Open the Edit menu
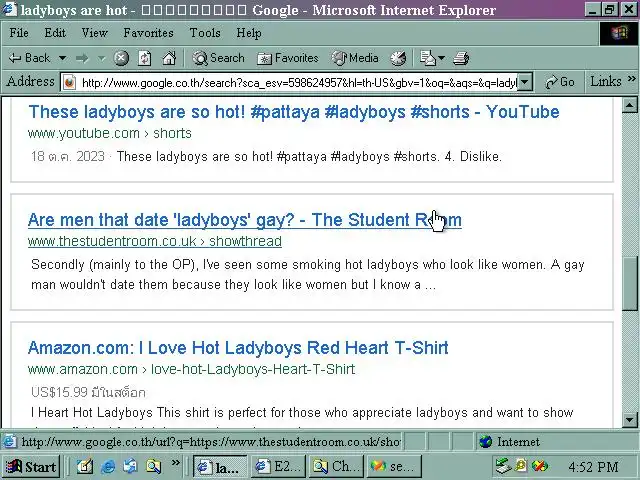The width and height of the screenshot is (640, 480). pyautogui.click(x=55, y=33)
